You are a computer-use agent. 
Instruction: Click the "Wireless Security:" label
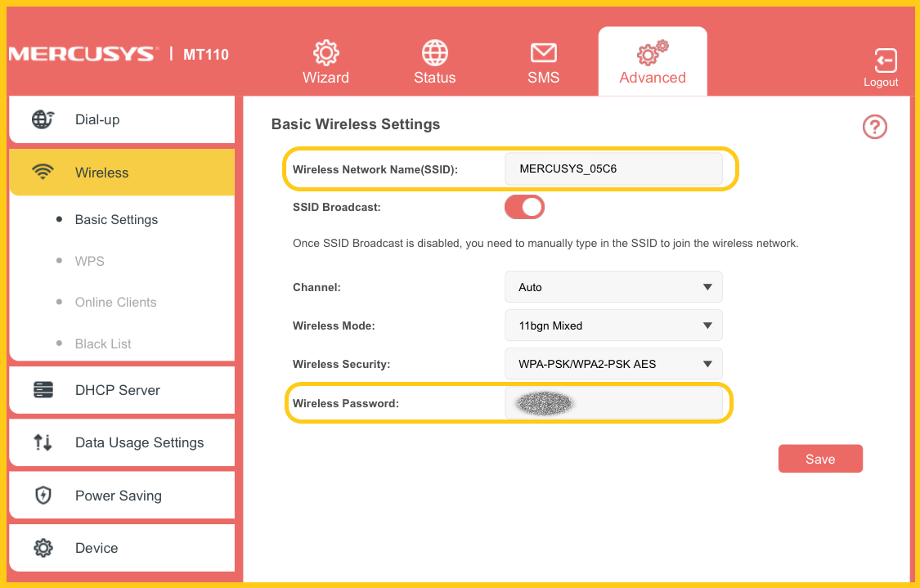point(341,364)
